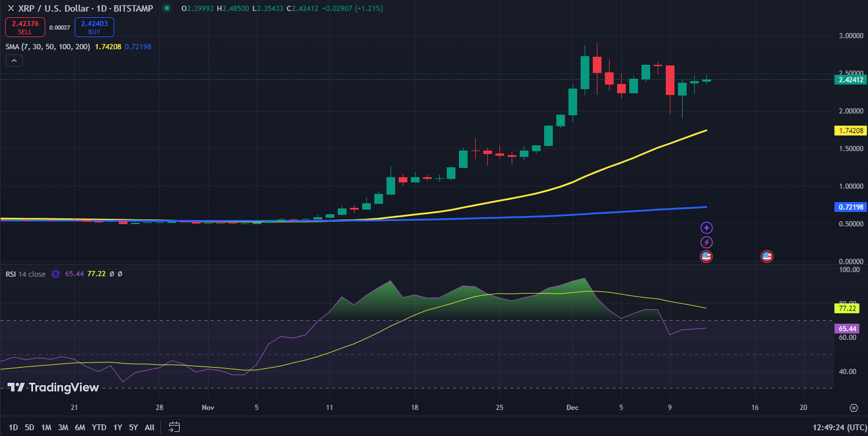The width and height of the screenshot is (868, 436).
Task: Click the green market status dot
Action: pos(167,9)
